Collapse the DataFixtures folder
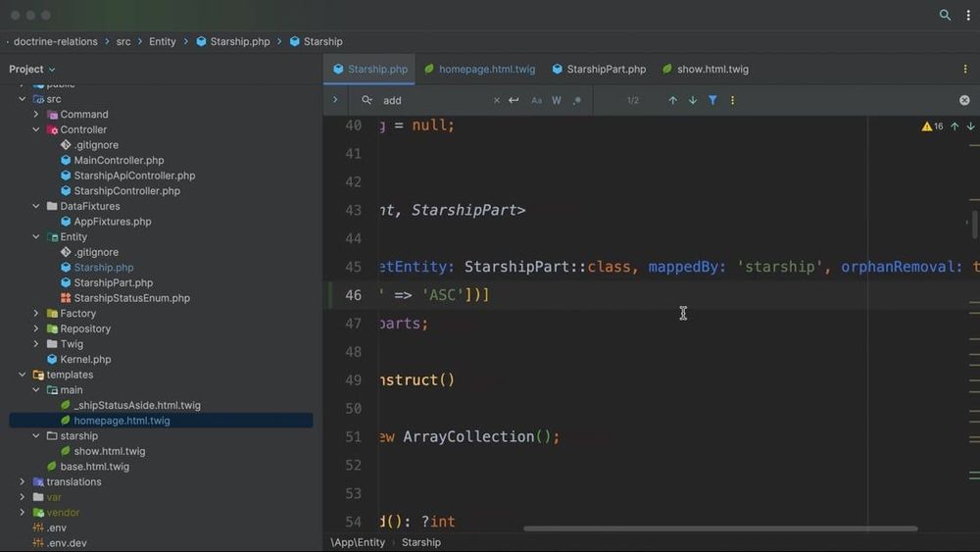Screen dimensions: 980x552 tap(35, 206)
